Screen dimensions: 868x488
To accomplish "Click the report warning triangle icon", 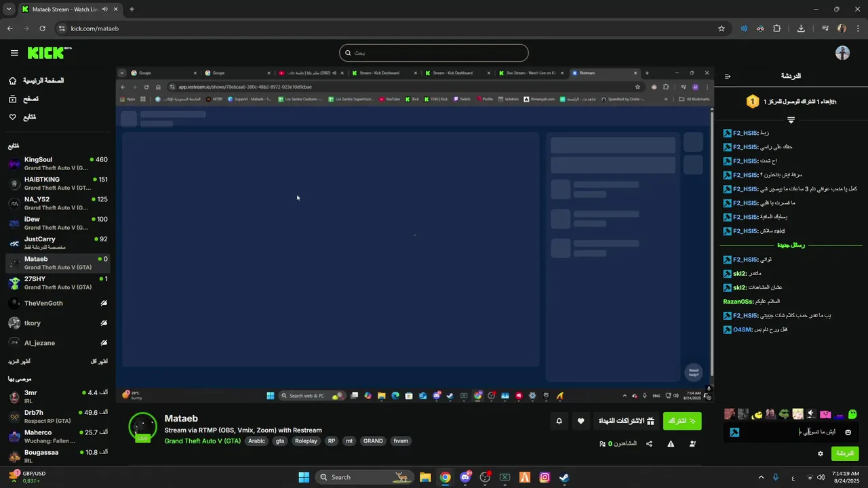I will click(671, 444).
